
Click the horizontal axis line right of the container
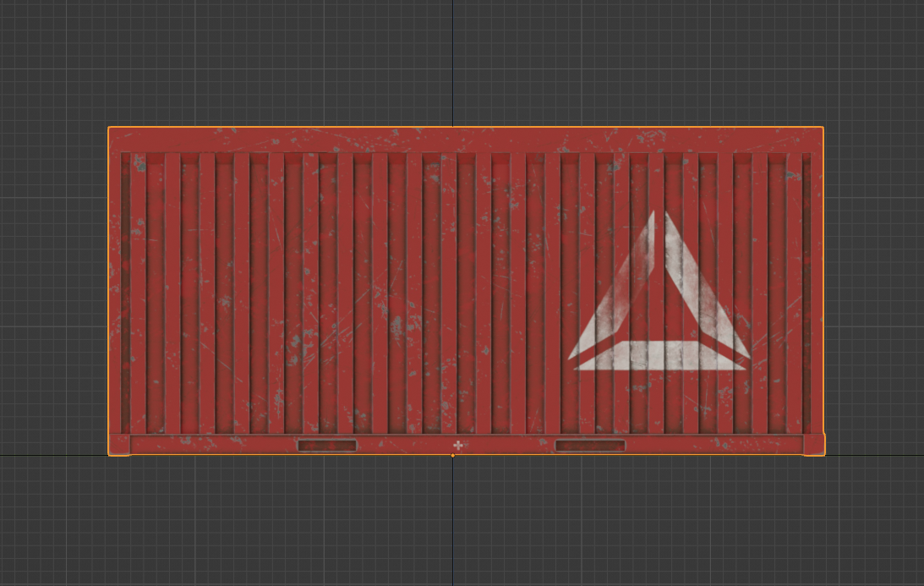(874, 455)
